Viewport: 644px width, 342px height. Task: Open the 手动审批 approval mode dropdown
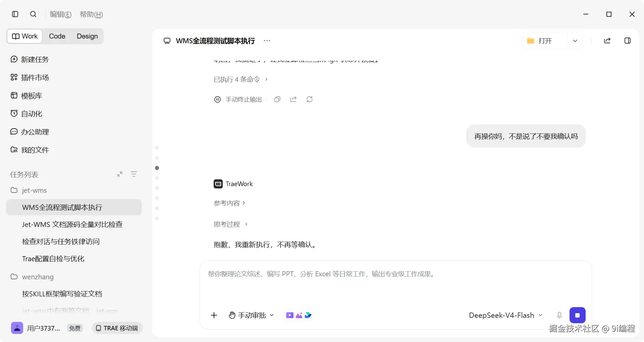pyautogui.click(x=251, y=315)
